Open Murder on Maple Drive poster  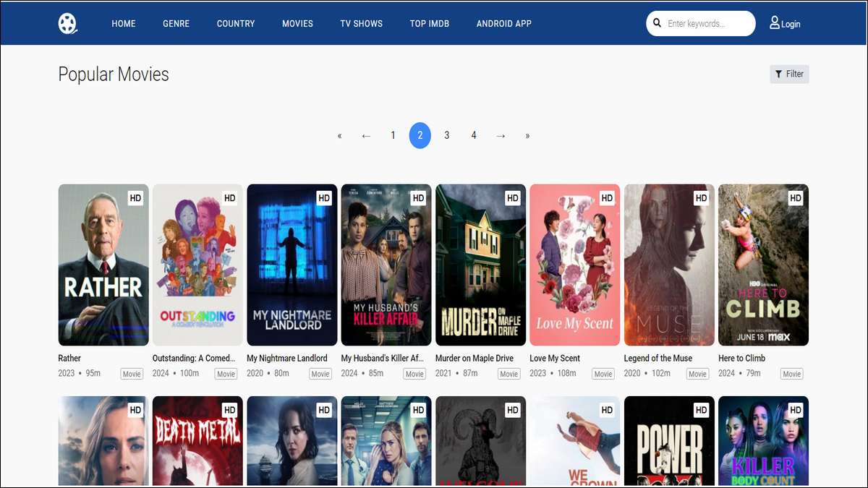[x=481, y=265]
